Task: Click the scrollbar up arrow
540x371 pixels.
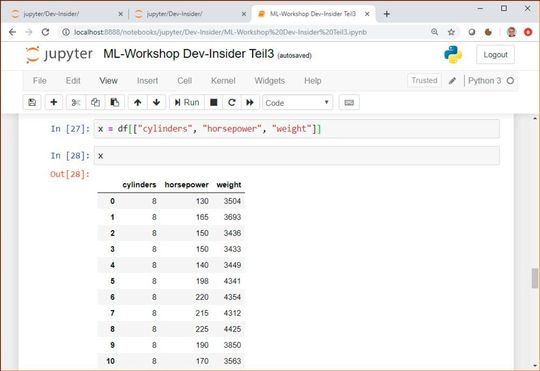Action: [535, 118]
